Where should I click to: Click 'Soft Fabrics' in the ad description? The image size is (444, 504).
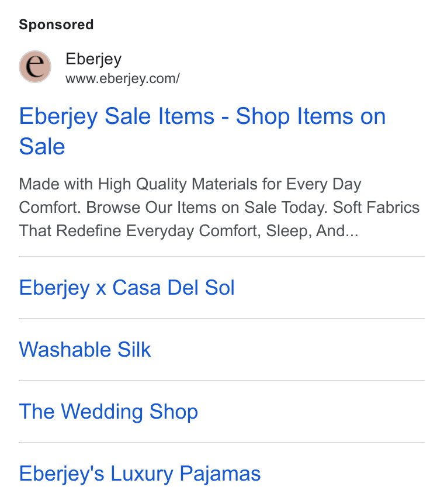(x=376, y=208)
